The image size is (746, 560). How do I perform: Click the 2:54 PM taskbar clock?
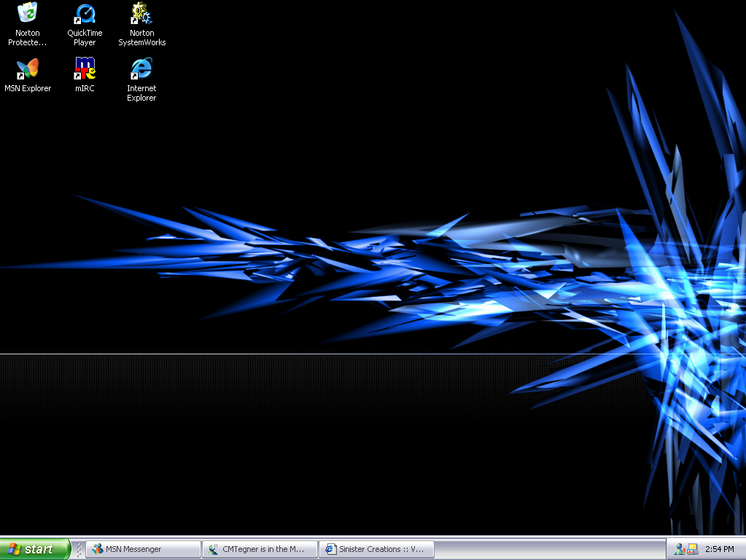tap(719, 549)
